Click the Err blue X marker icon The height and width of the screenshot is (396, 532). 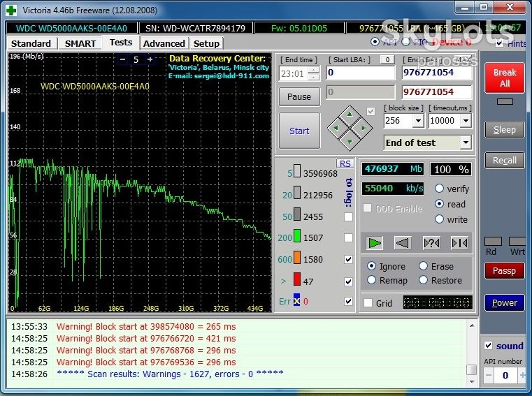click(296, 300)
